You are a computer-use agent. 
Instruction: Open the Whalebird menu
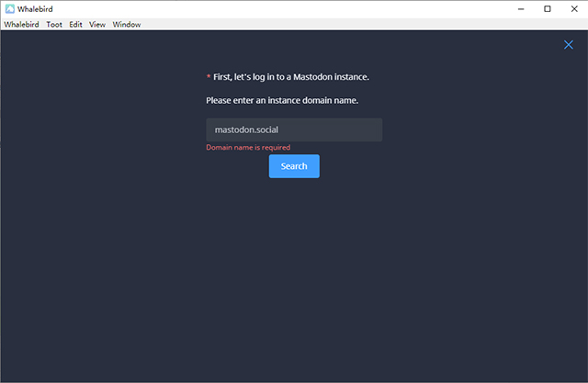(x=21, y=25)
